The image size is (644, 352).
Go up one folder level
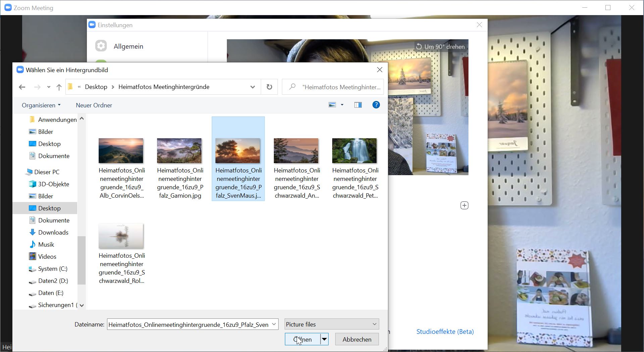(59, 87)
